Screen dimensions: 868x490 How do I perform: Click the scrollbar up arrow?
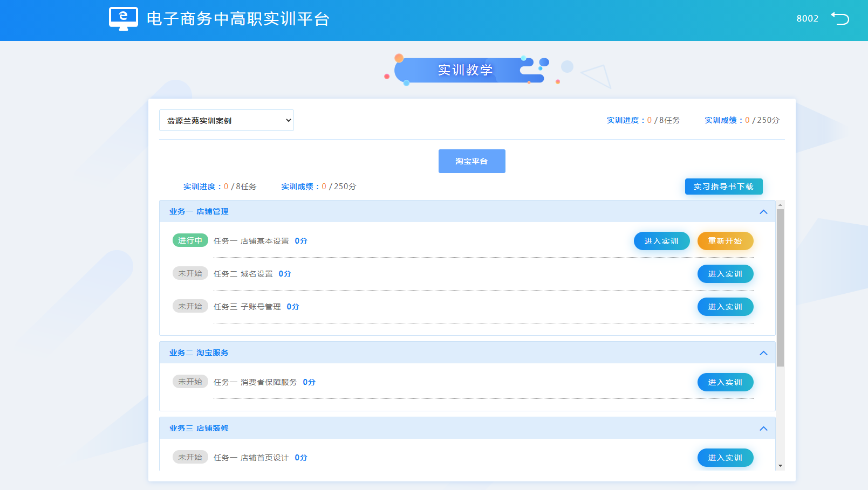780,205
